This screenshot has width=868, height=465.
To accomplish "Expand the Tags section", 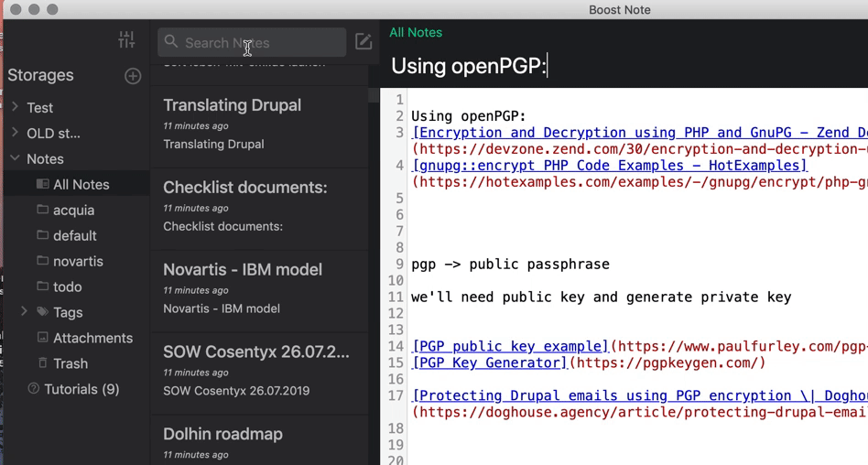I will point(24,311).
